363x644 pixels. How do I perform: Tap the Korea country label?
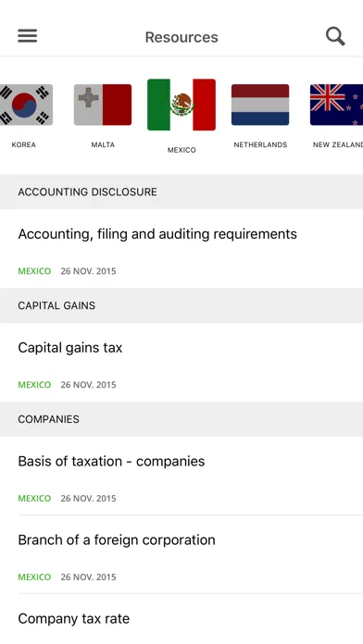pyautogui.click(x=23, y=144)
